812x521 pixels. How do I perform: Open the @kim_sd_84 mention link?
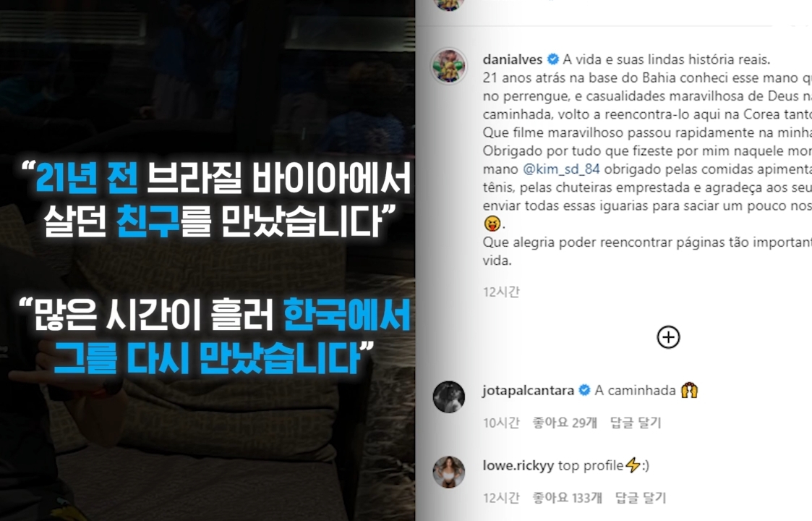(561, 169)
